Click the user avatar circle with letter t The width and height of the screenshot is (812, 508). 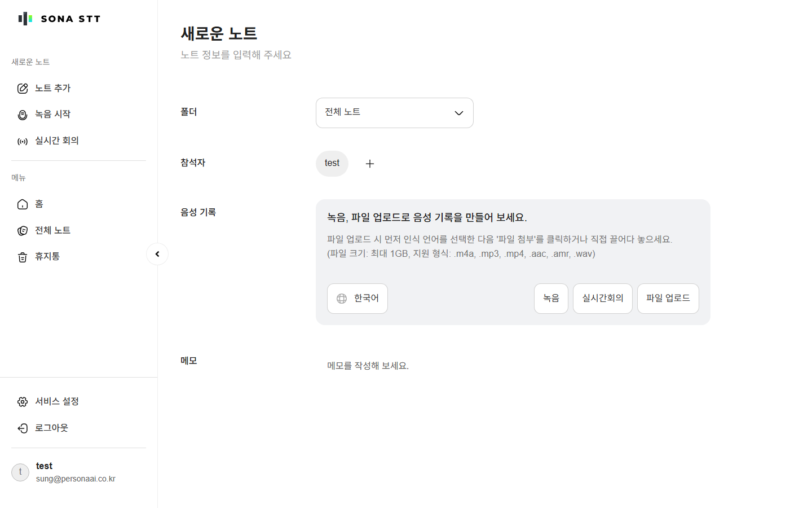pos(20,472)
